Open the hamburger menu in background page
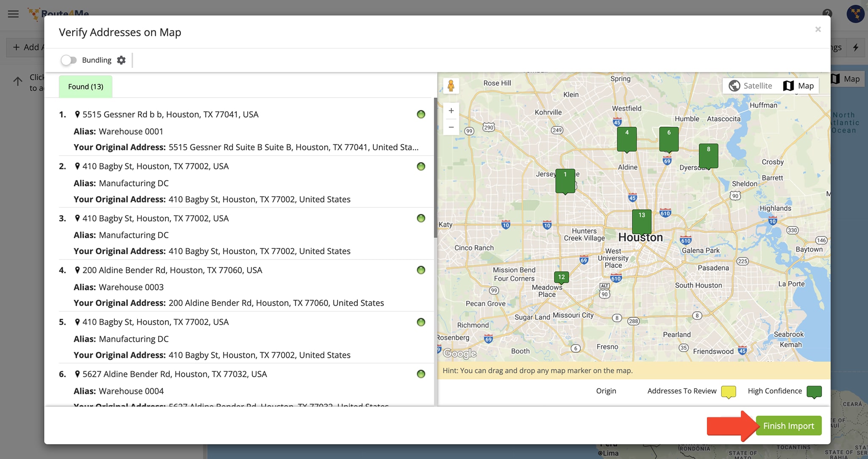Viewport: 868px width, 459px height. 13,14
